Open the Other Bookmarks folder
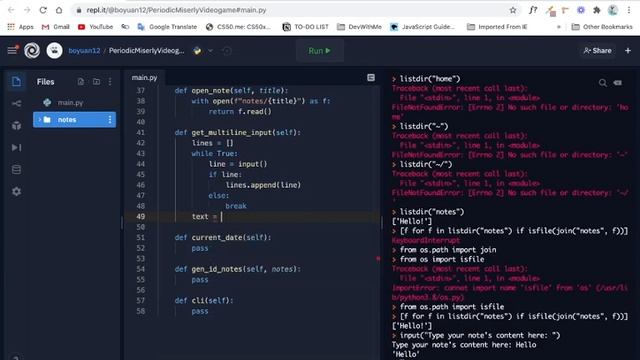 [602, 27]
